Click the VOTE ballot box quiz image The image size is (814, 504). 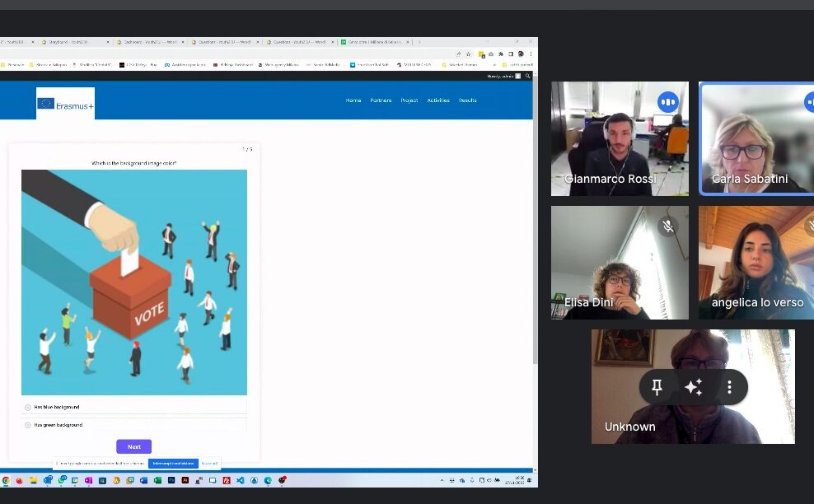pyautogui.click(x=134, y=282)
